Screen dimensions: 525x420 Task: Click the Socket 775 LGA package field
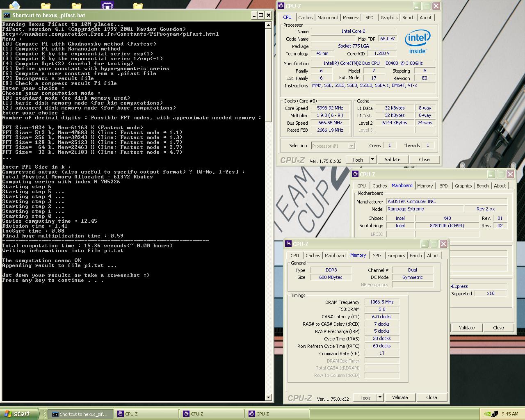tap(354, 46)
